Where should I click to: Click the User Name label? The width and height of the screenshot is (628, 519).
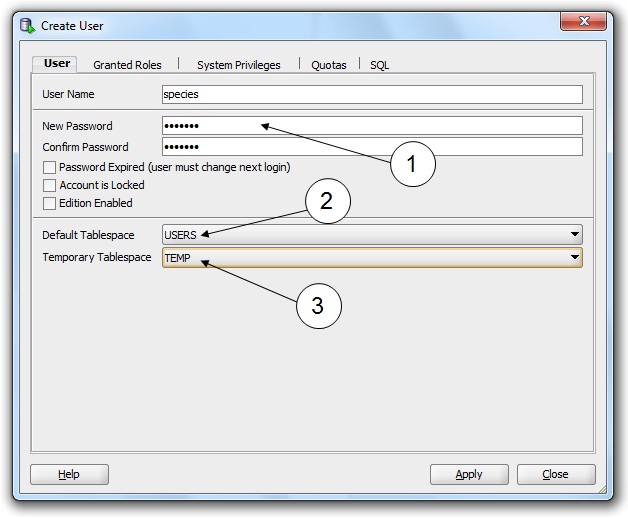click(68, 94)
